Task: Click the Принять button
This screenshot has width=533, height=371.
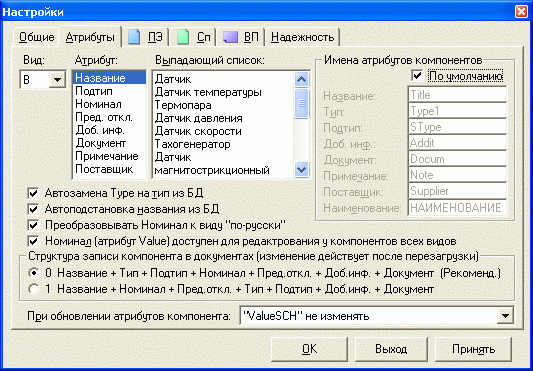Action: point(473,349)
